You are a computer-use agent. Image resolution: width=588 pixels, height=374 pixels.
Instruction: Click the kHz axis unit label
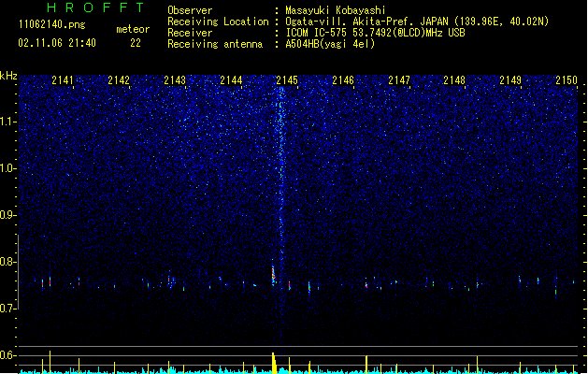8,76
